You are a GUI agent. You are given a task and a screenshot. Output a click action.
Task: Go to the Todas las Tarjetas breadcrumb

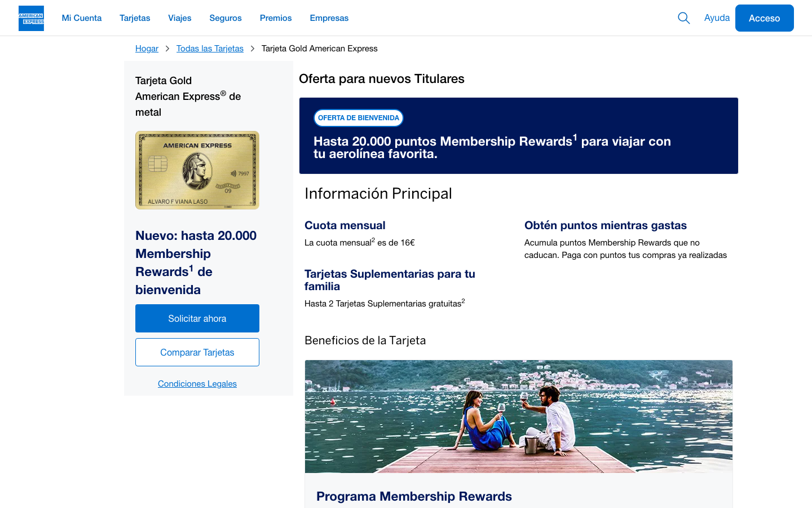tap(210, 49)
